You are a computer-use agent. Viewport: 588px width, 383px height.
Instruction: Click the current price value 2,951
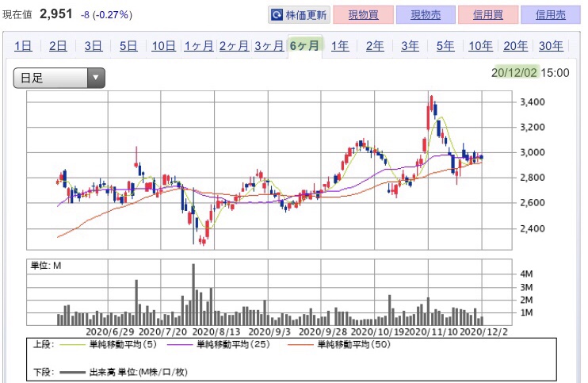pyautogui.click(x=56, y=14)
